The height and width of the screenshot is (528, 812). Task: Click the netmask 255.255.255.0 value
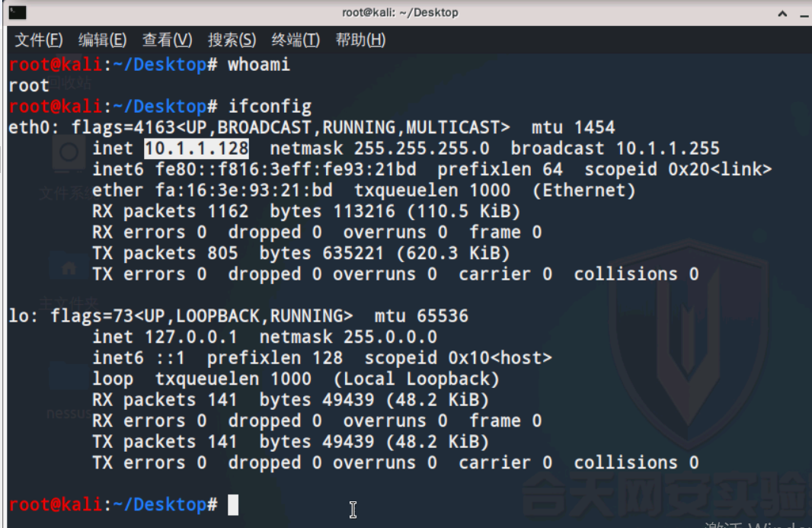click(421, 149)
